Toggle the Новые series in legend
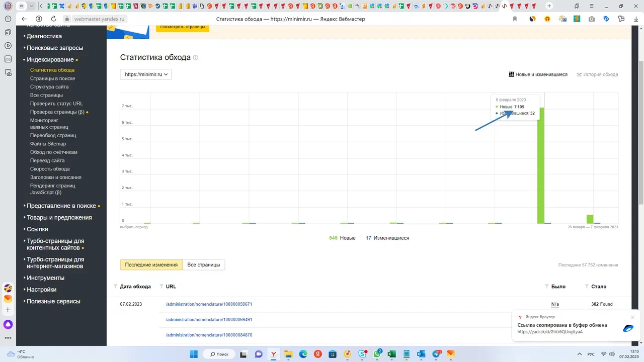This screenshot has height=362, width=644. (342, 238)
